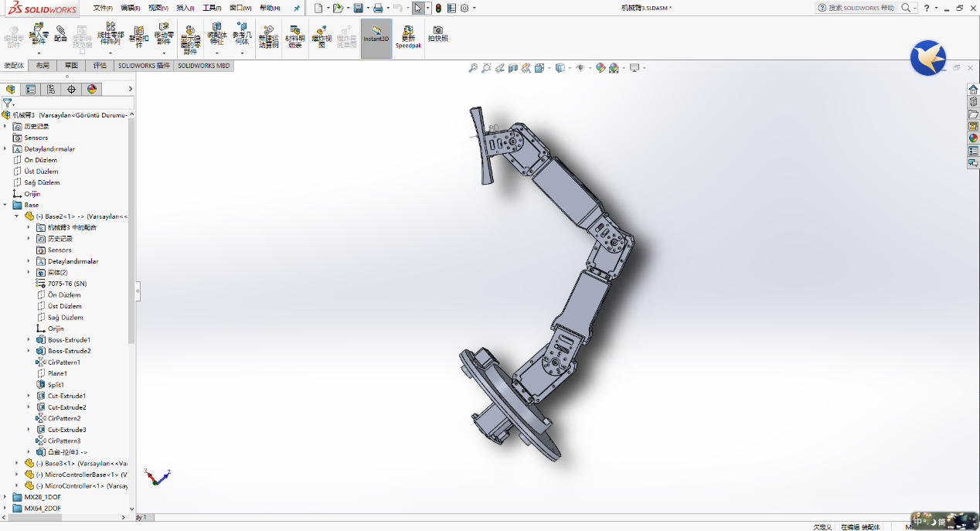This screenshot has height=531, width=980.
Task: Click the Mate (配合) tool icon
Action: (x=60, y=33)
